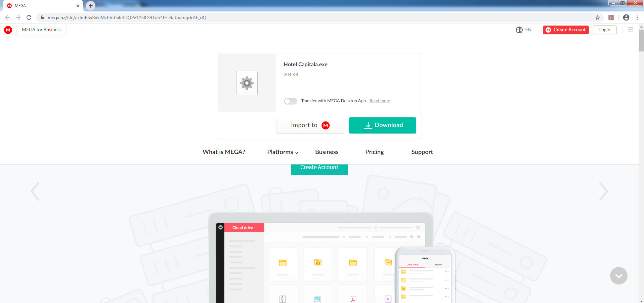Click the Login button
644x303 pixels.
click(x=605, y=30)
